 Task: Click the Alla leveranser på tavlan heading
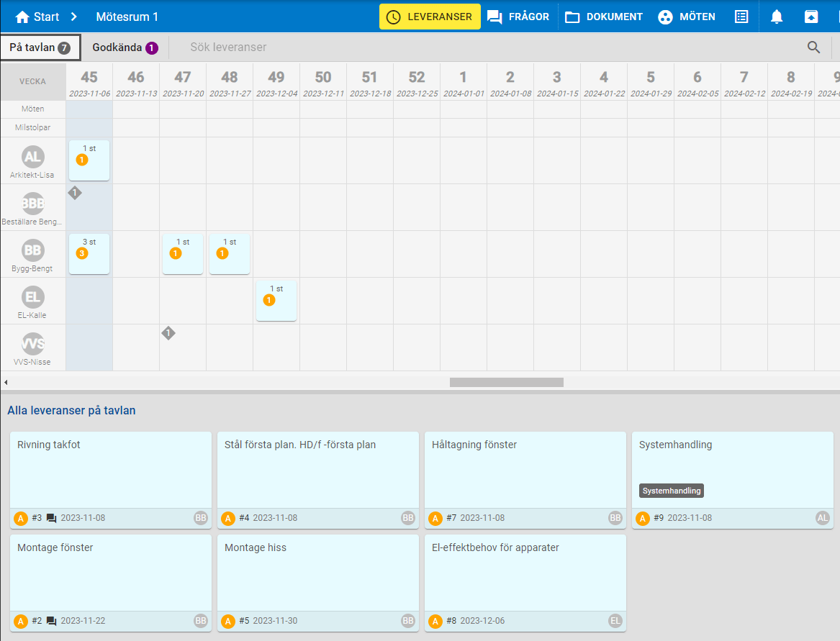[71, 411]
